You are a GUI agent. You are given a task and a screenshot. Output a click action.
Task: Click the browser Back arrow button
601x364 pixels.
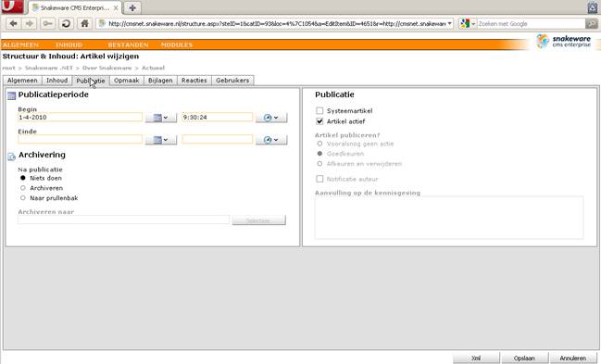click(13, 23)
